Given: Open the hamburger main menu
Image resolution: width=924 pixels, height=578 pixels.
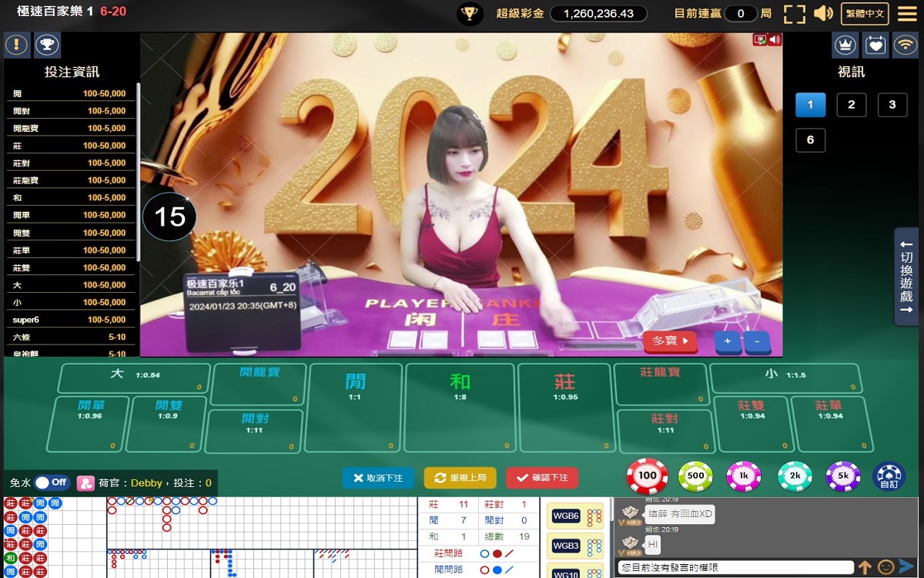Looking at the screenshot, I should click(907, 13).
